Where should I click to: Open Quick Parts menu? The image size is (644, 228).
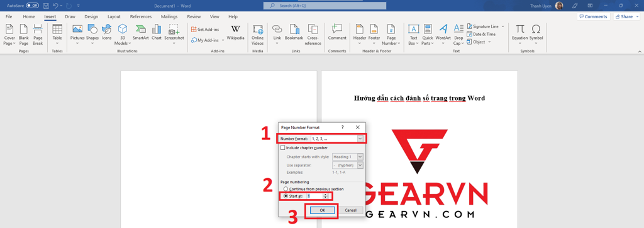(428, 35)
